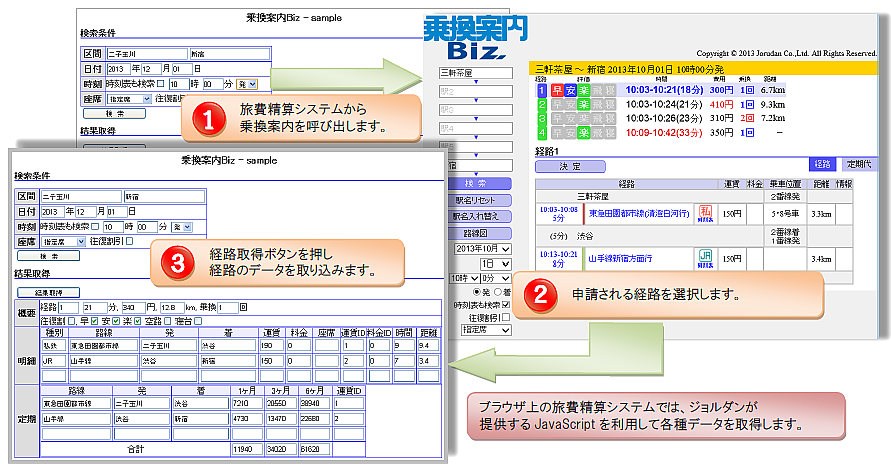Open the 1日 day dropdown

coord(496,264)
